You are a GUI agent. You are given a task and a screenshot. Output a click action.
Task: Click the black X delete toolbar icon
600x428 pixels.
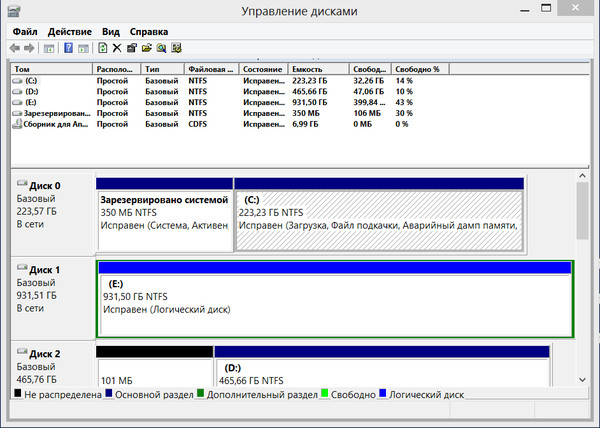(x=117, y=47)
